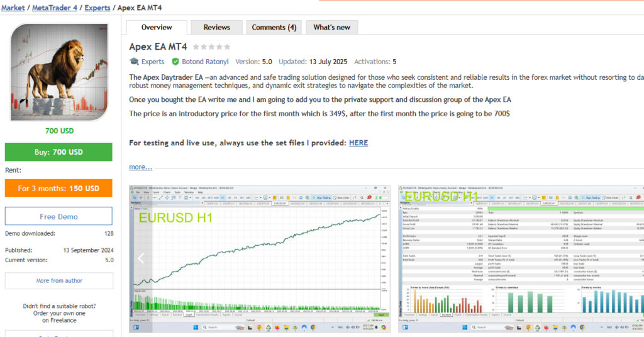Open the EURUSD H1 backtest report screenshot
Screen dimensions: 644x337
[521, 258]
